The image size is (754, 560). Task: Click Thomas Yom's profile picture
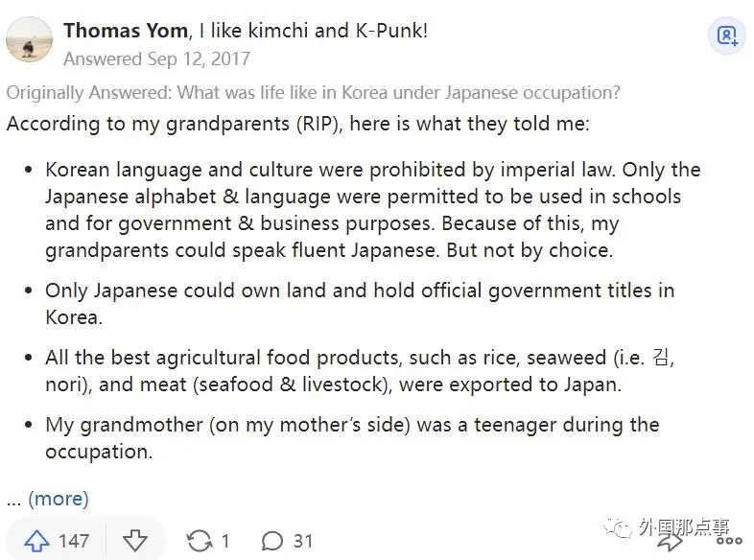coord(30,39)
